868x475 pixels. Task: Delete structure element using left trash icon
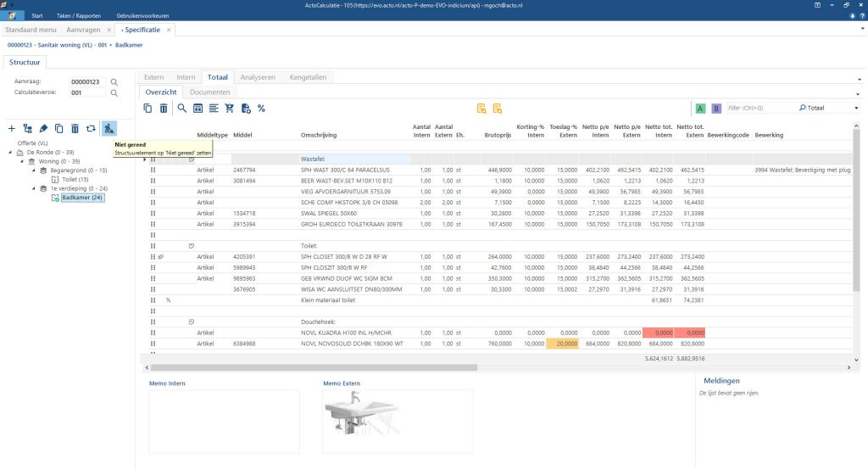[x=75, y=128]
